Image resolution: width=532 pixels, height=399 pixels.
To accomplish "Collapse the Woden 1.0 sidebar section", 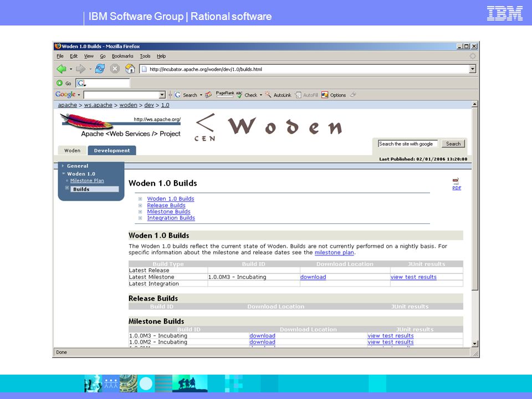I will (63, 173).
